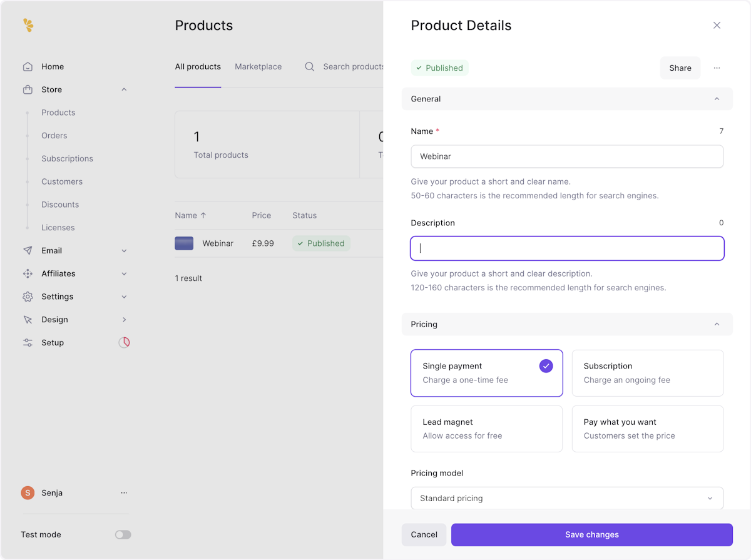Select Lead magnet pricing option

486,429
